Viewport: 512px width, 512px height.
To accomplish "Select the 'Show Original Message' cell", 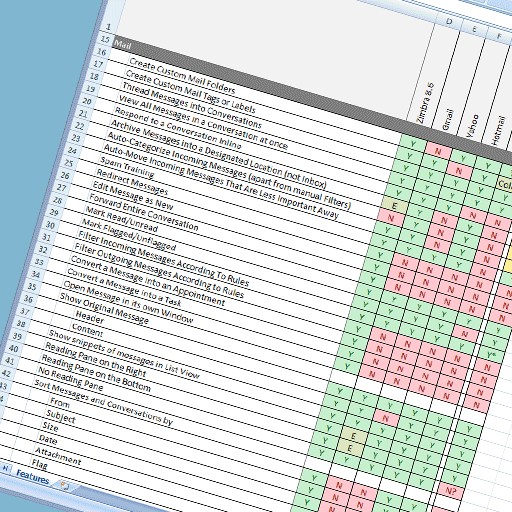I will pyautogui.click(x=104, y=308).
